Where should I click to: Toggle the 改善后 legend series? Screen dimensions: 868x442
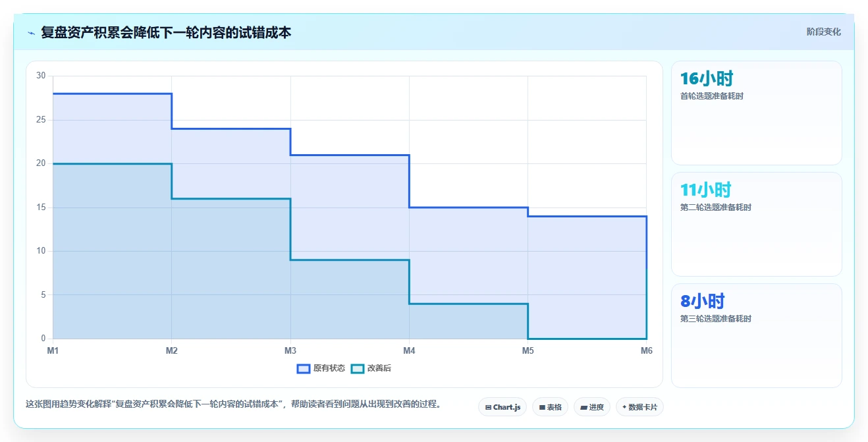pos(371,368)
